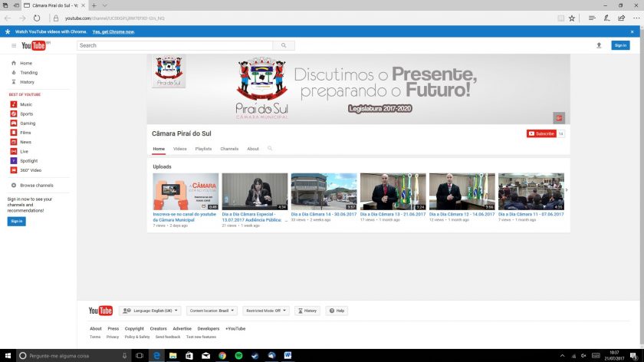
Task: Open the YouTube hamburger guide menu
Action: click(14, 45)
